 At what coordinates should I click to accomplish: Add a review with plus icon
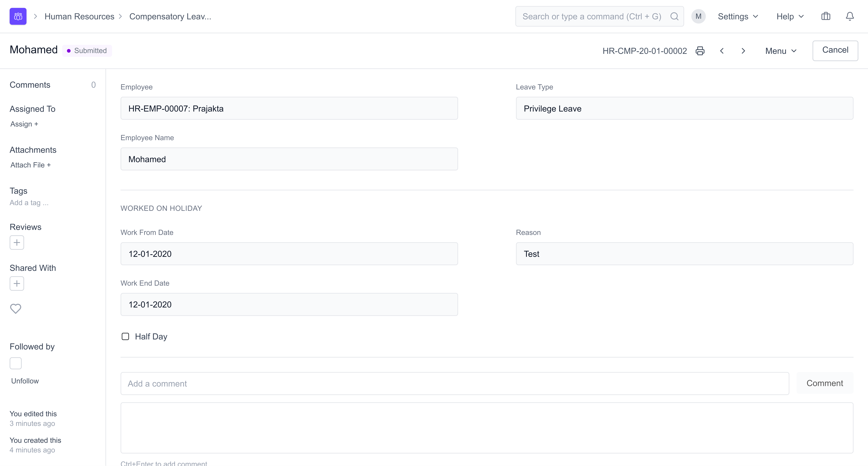pos(17,243)
